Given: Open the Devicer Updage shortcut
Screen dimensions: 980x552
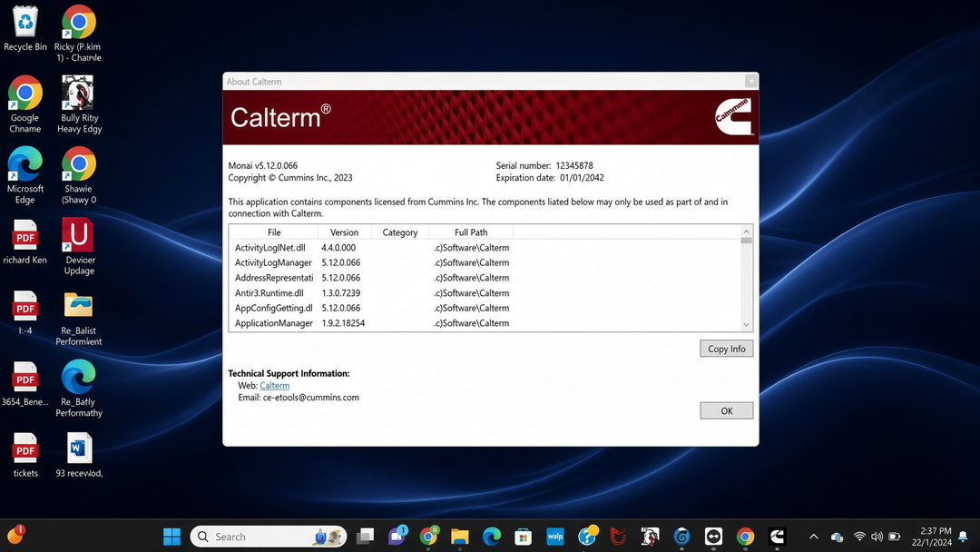Looking at the screenshot, I should (x=79, y=246).
